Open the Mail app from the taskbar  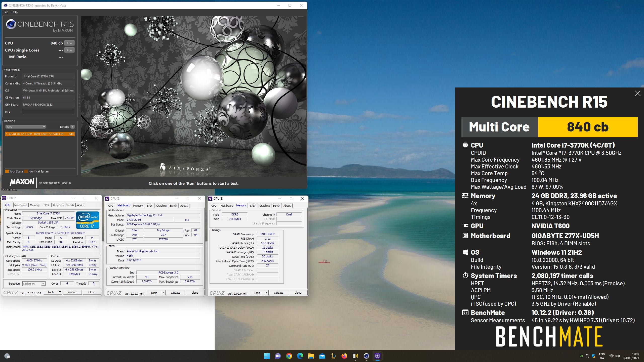click(x=322, y=356)
